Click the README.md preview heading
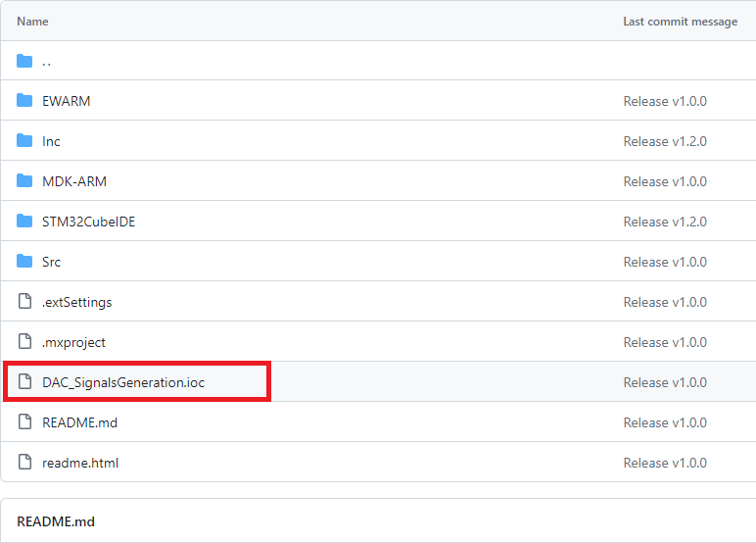The image size is (756, 543). [56, 521]
